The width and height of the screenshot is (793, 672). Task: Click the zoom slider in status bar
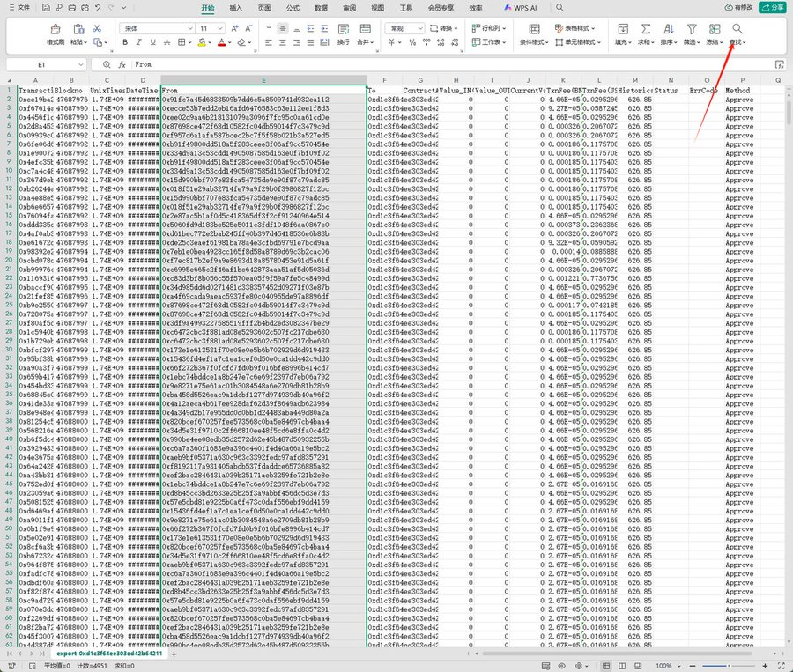pos(729,666)
